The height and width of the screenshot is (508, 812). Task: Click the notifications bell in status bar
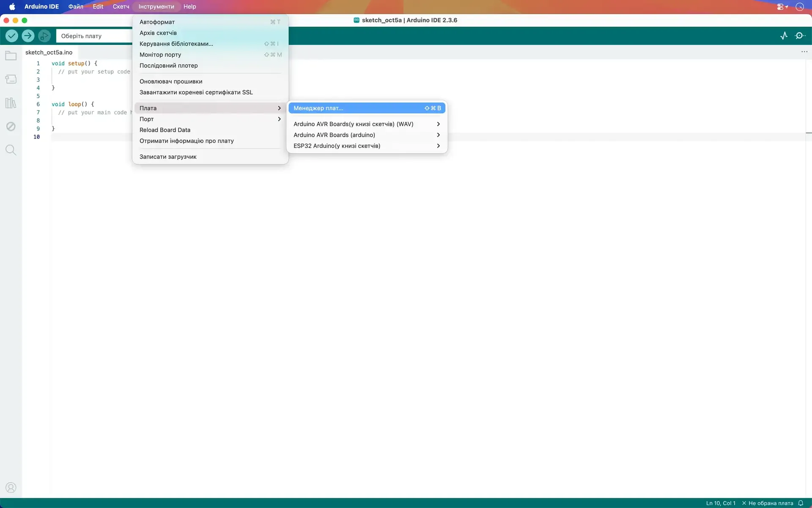click(801, 503)
